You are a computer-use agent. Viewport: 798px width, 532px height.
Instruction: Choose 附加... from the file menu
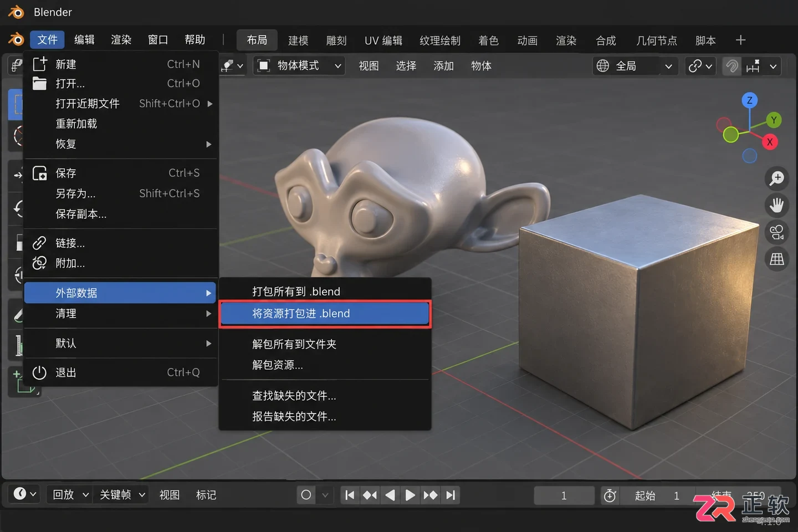coord(121,263)
